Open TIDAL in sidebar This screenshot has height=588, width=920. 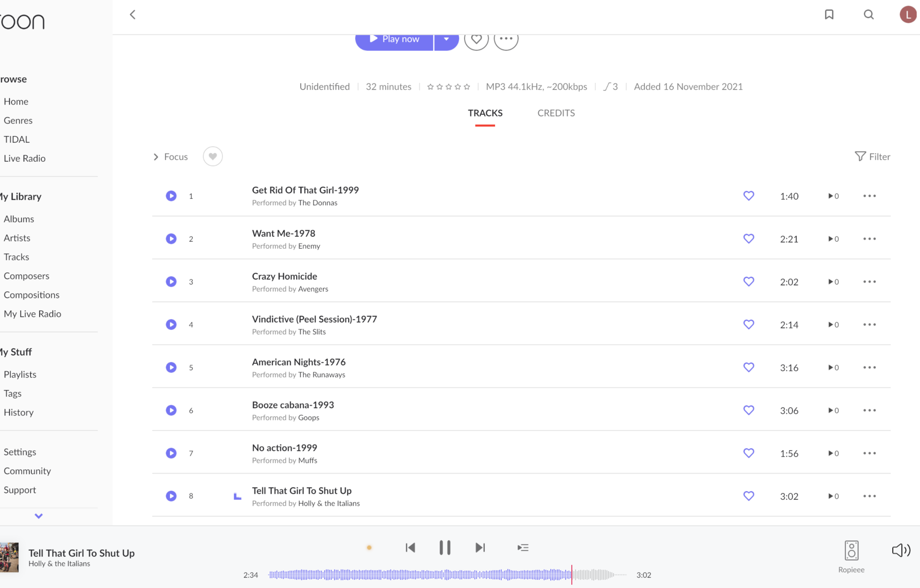pos(16,140)
